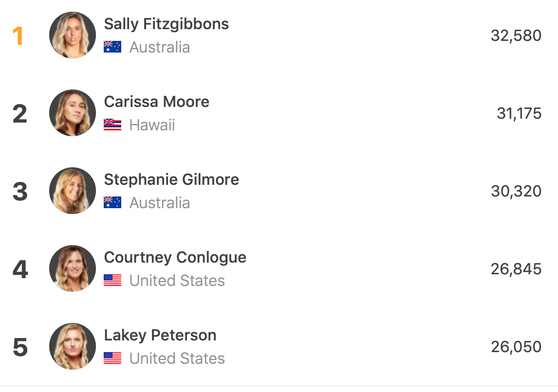Click the Stephanie Gilmore name link
Image resolution: width=558 pixels, height=392 pixels.
point(171,179)
